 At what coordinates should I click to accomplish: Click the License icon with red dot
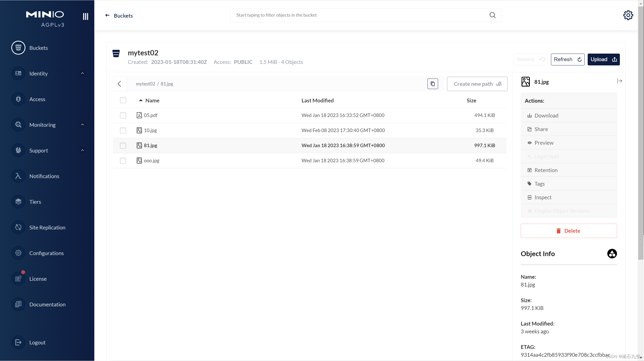tap(18, 279)
